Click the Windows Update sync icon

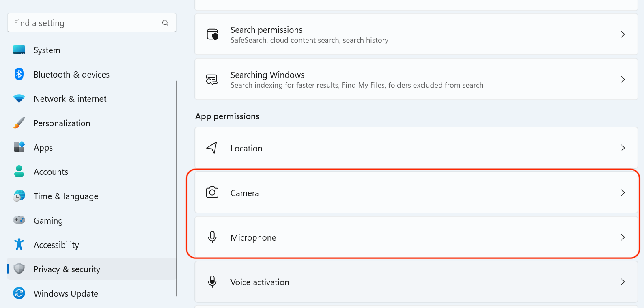pyautogui.click(x=19, y=293)
